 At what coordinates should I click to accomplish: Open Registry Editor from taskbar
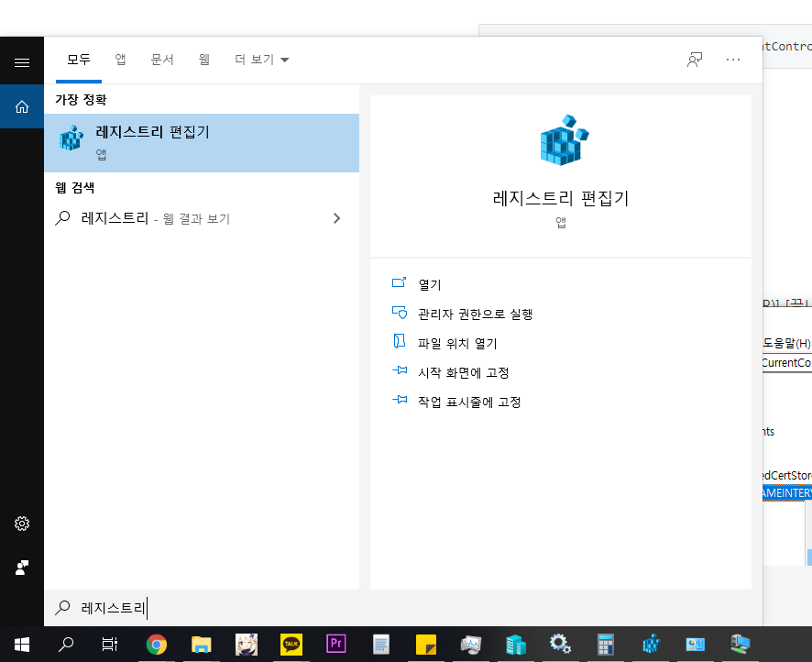(651, 645)
